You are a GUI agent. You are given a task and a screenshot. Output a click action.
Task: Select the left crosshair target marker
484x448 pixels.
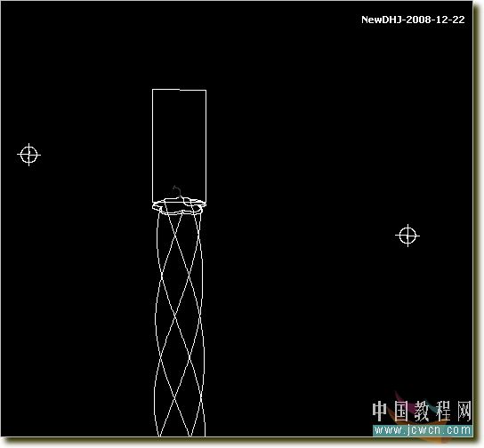pyautogui.click(x=29, y=155)
